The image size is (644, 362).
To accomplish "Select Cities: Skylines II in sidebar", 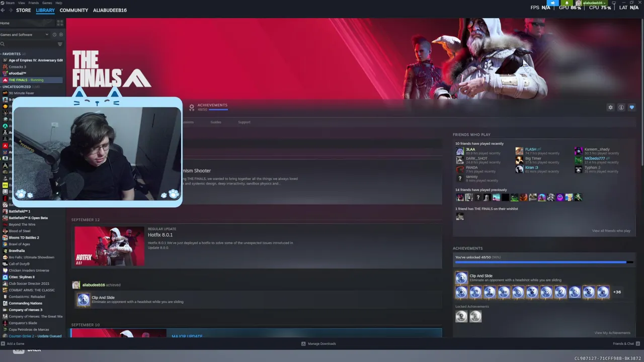I will pos(32,277).
